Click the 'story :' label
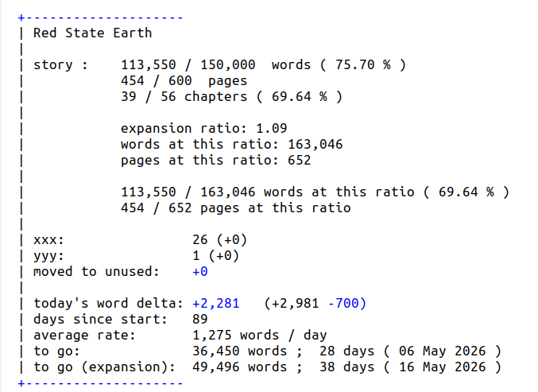This screenshot has width=538, height=392. (x=60, y=65)
